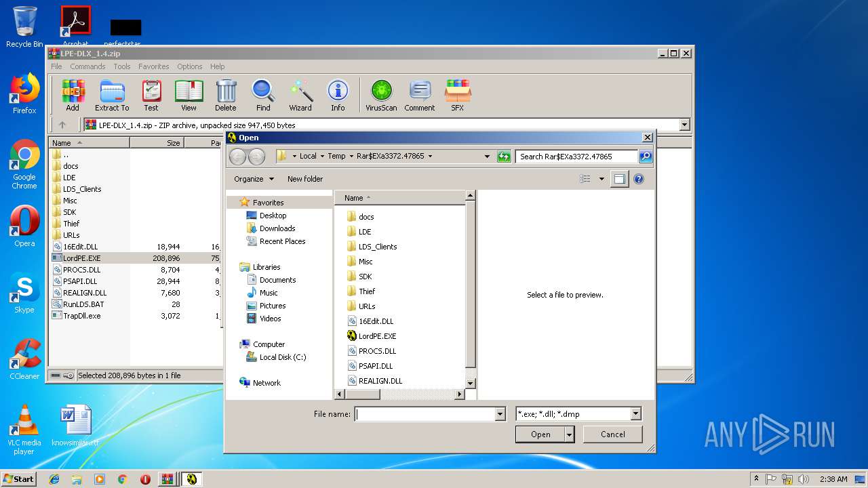The height and width of the screenshot is (488, 868).
Task: Click the Add toolbar icon in WinRAR
Action: [73, 96]
